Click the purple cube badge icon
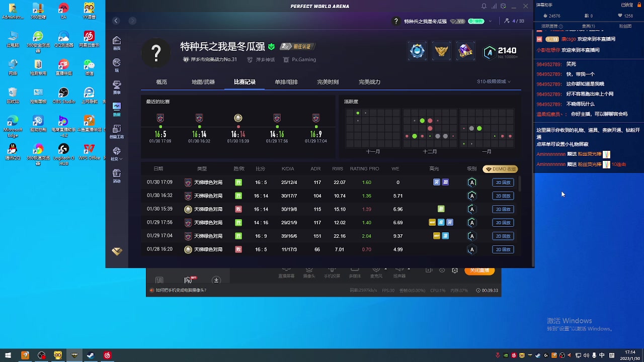644x362 pixels. [465, 51]
